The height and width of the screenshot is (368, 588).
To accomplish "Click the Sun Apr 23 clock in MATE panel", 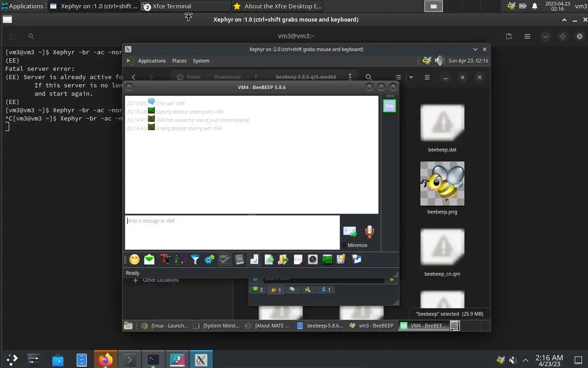I will pos(468,61).
